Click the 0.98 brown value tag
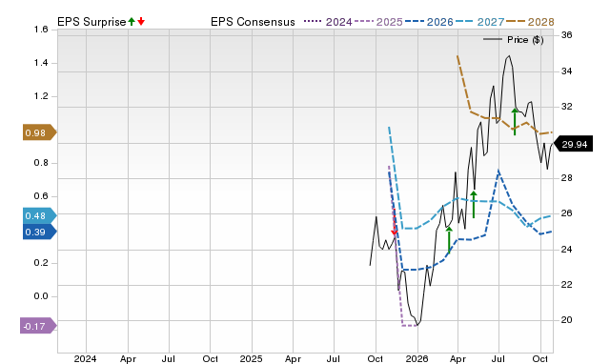610x364 pixels. 40,132
